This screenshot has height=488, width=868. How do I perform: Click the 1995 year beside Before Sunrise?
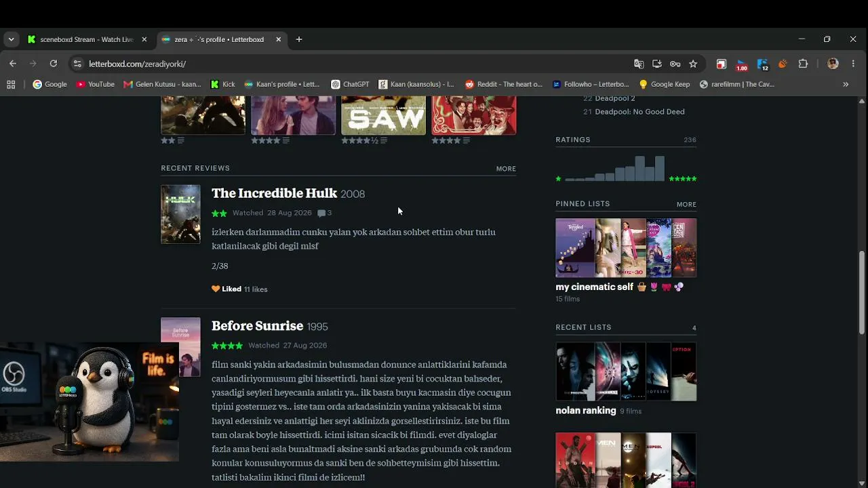(x=317, y=327)
